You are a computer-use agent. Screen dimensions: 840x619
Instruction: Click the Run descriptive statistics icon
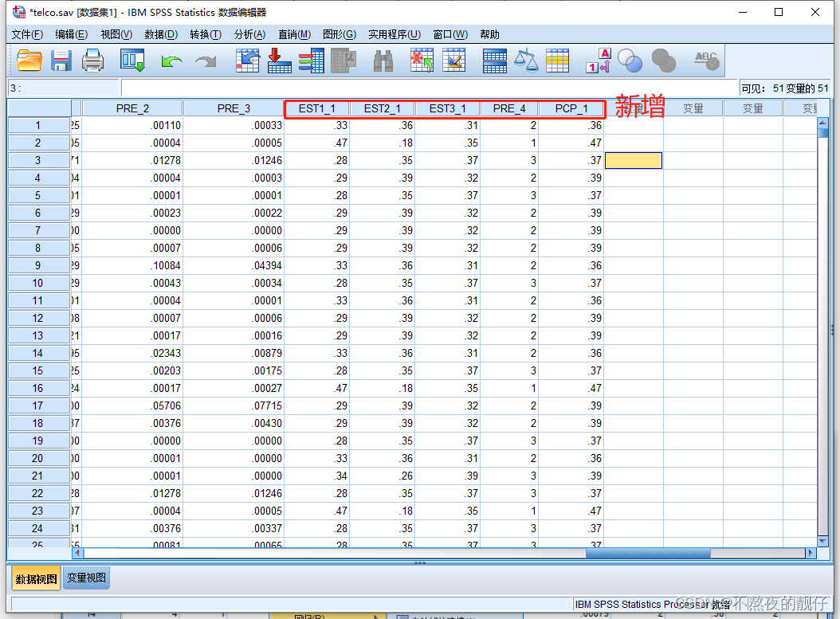click(x=343, y=61)
